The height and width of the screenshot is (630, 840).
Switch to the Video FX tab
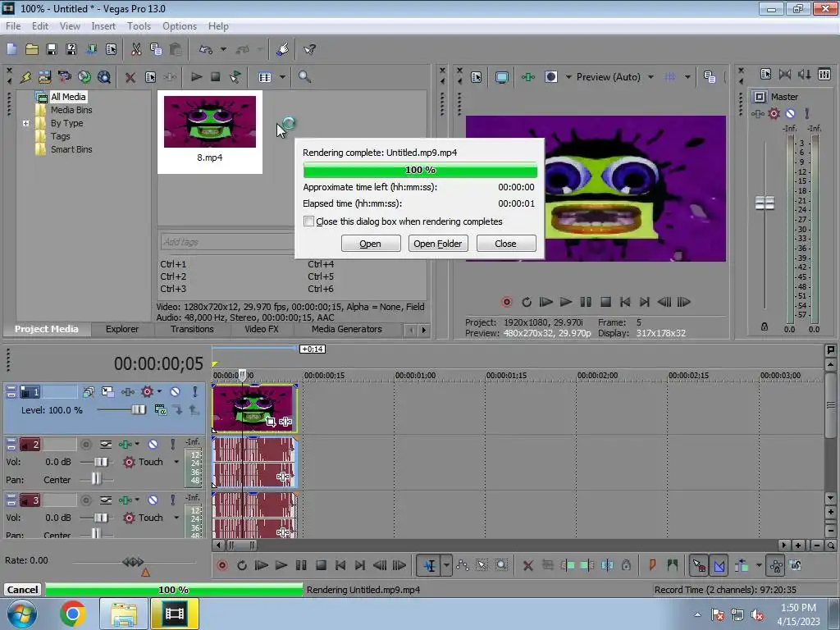pos(262,329)
